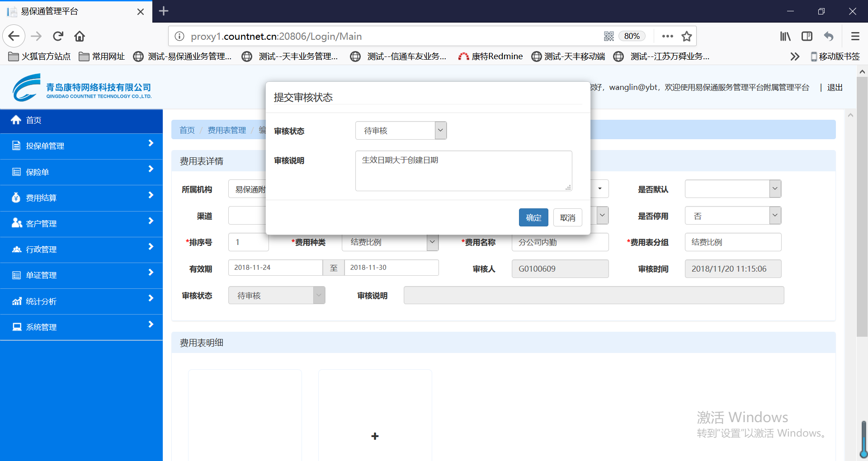Open the QR code icon in address bar
Screen dimensions: 868x461
[x=609, y=36]
